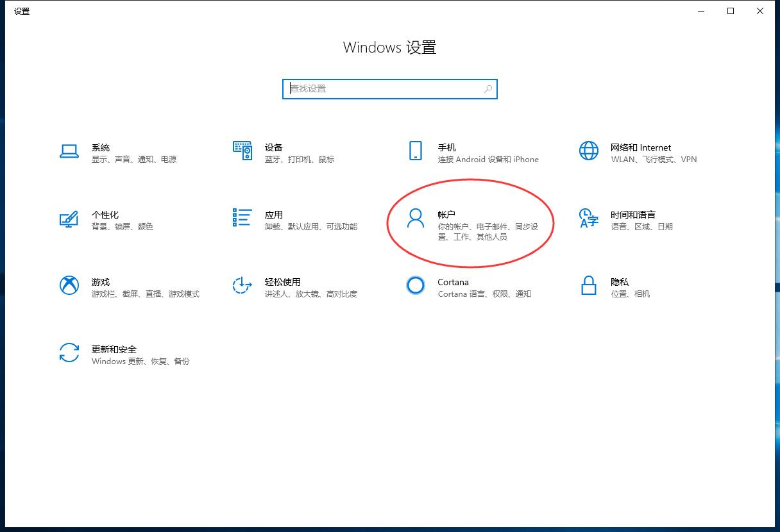Click the text 背景、锁屏、颜色
780x532 pixels.
point(123,227)
